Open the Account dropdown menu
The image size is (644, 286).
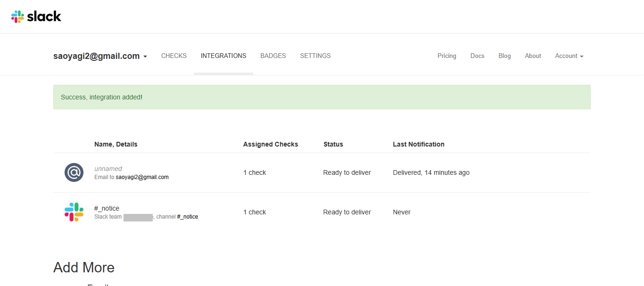tap(569, 56)
